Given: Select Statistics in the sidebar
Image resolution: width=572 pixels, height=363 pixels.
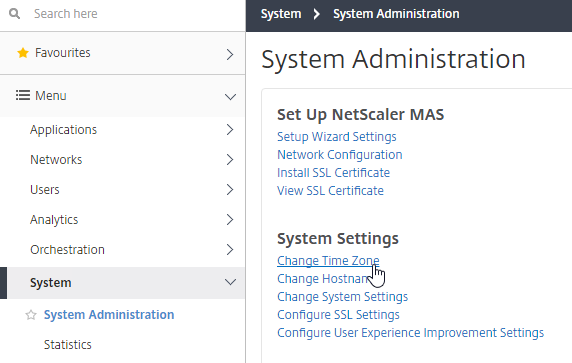Looking at the screenshot, I should click(x=68, y=345).
